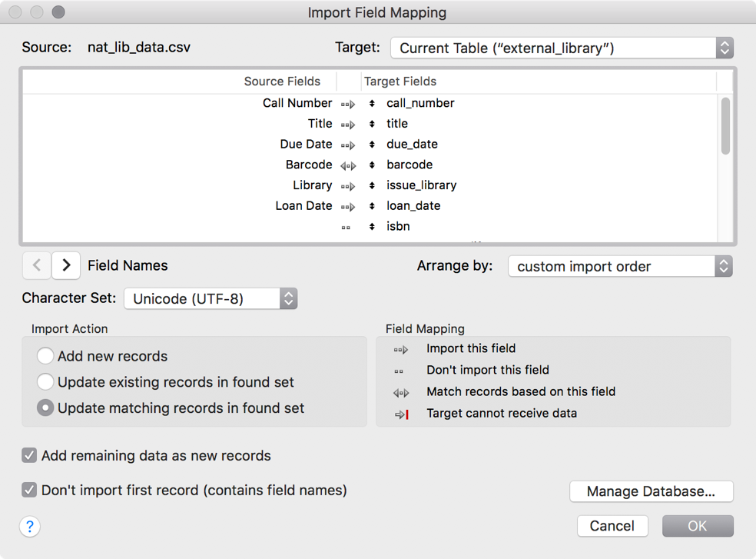Toggle Don't import first record checkbox
Viewport: 756px width, 559px height.
click(x=29, y=490)
